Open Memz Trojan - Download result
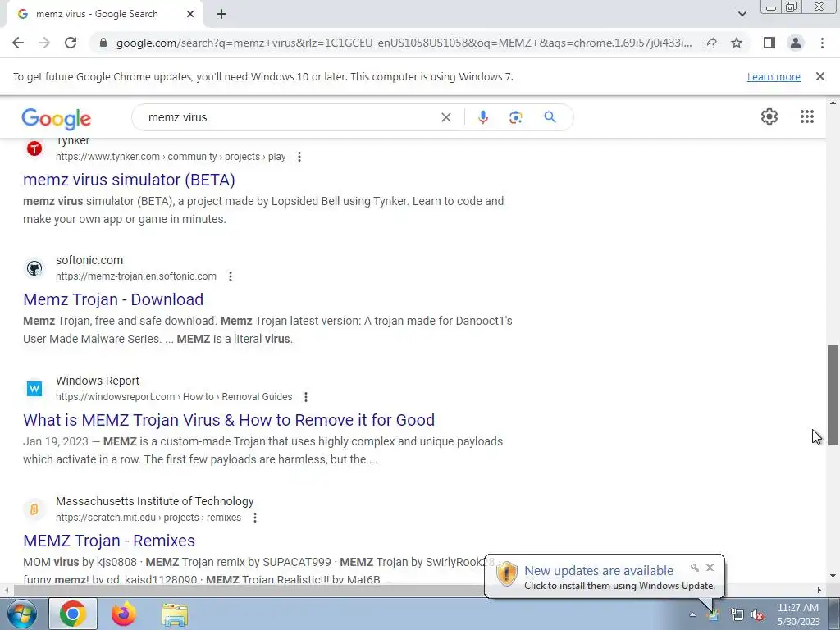840x630 pixels. (x=113, y=299)
